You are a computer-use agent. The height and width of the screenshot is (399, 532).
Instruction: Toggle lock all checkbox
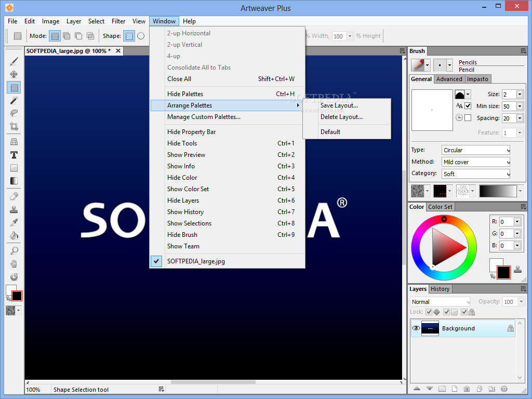(464, 312)
